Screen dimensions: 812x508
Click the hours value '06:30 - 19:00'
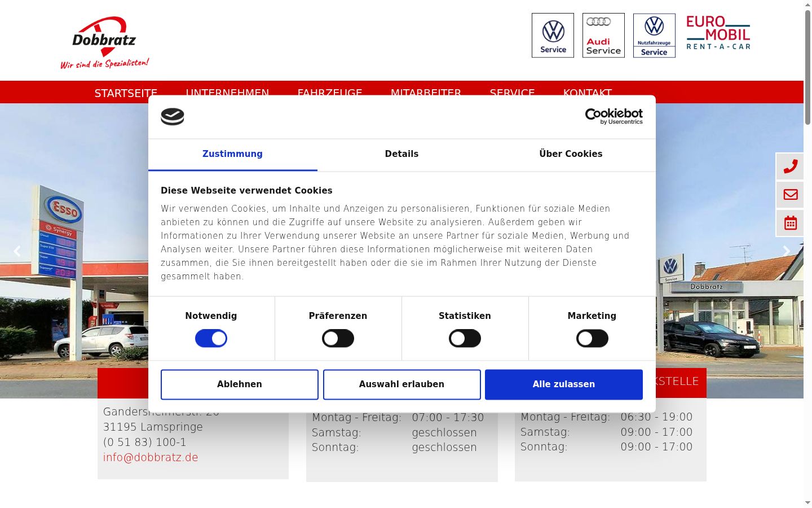coord(656,417)
